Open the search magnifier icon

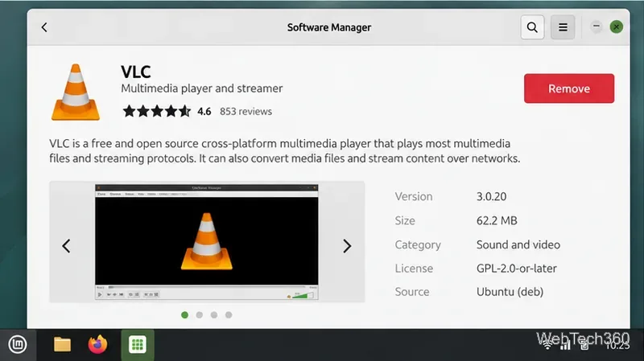(532, 27)
